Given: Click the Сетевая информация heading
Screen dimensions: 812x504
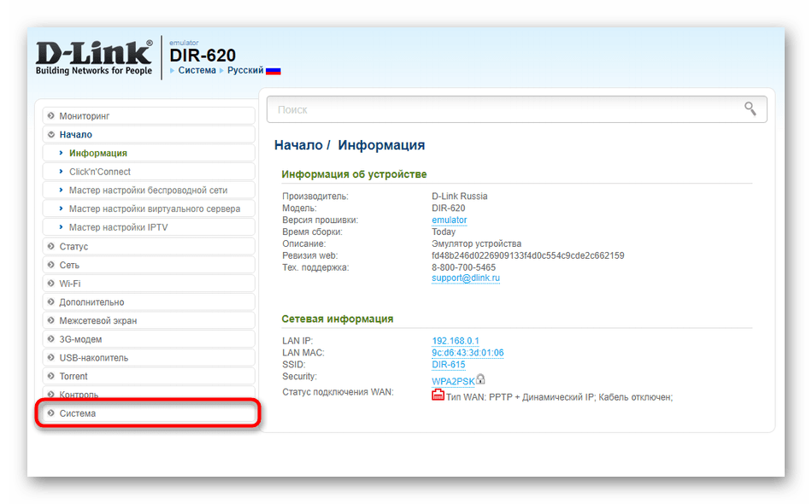Looking at the screenshot, I should click(x=337, y=319).
